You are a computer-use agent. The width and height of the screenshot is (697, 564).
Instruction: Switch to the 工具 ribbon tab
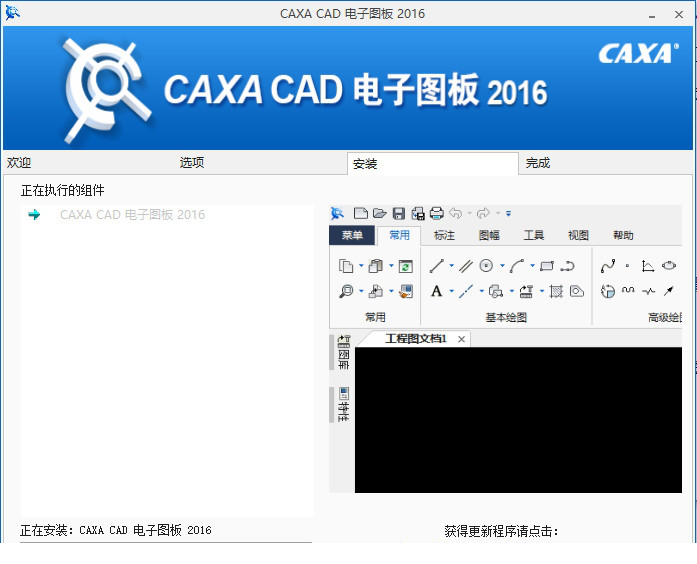pyautogui.click(x=533, y=235)
